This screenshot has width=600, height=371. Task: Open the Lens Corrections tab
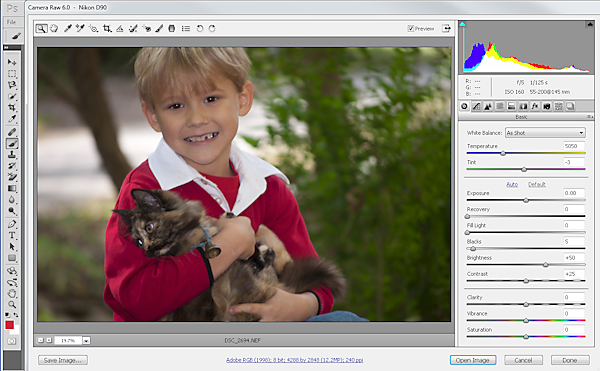pyautogui.click(x=523, y=106)
